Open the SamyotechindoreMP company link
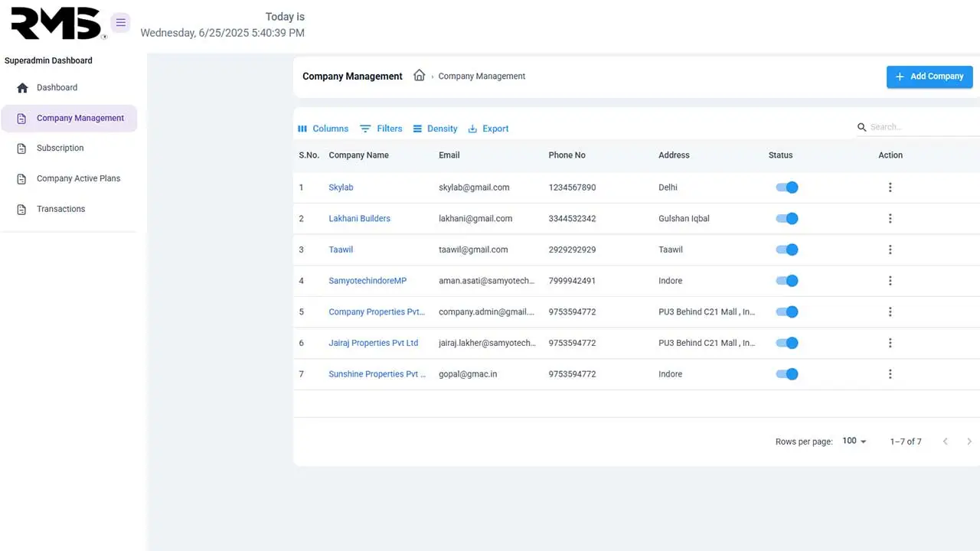Viewport: 980px width, 551px height. click(x=367, y=281)
